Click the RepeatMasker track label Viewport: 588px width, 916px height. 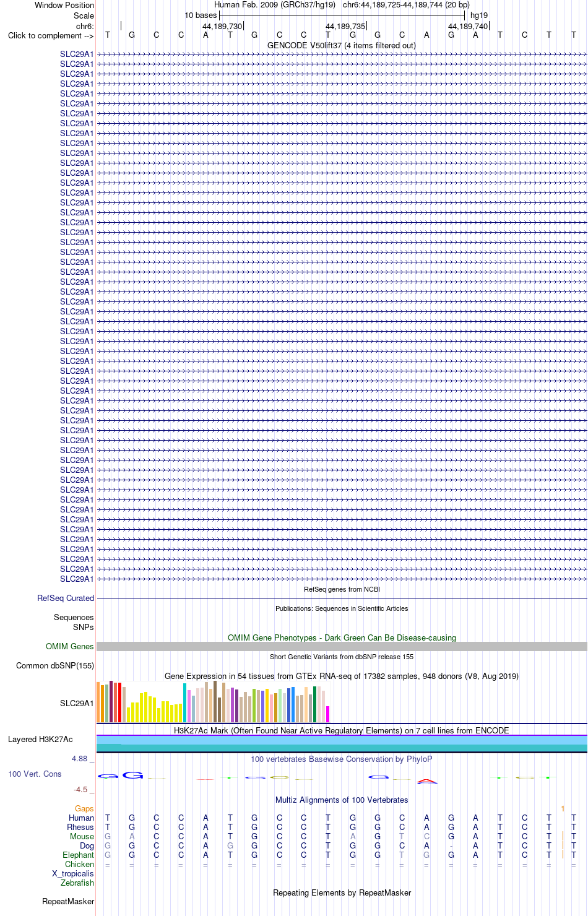[68, 901]
